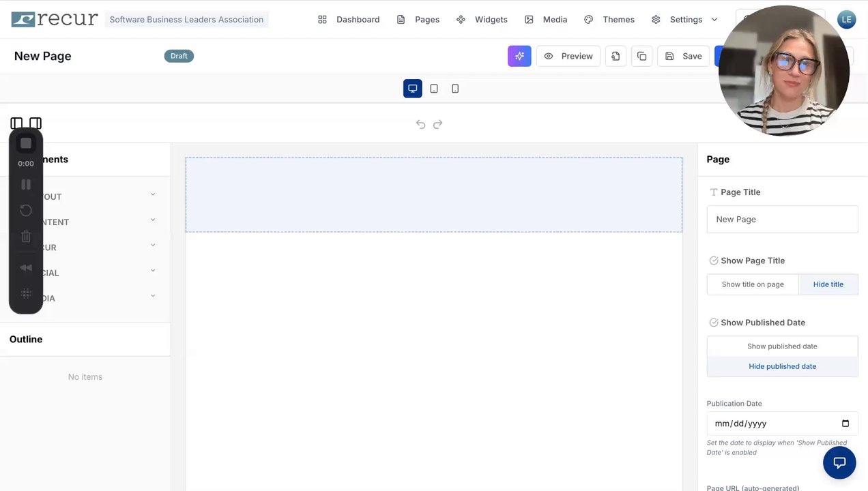Open the chat support bubble
Viewport: 868px width, 491px height.
pyautogui.click(x=839, y=463)
